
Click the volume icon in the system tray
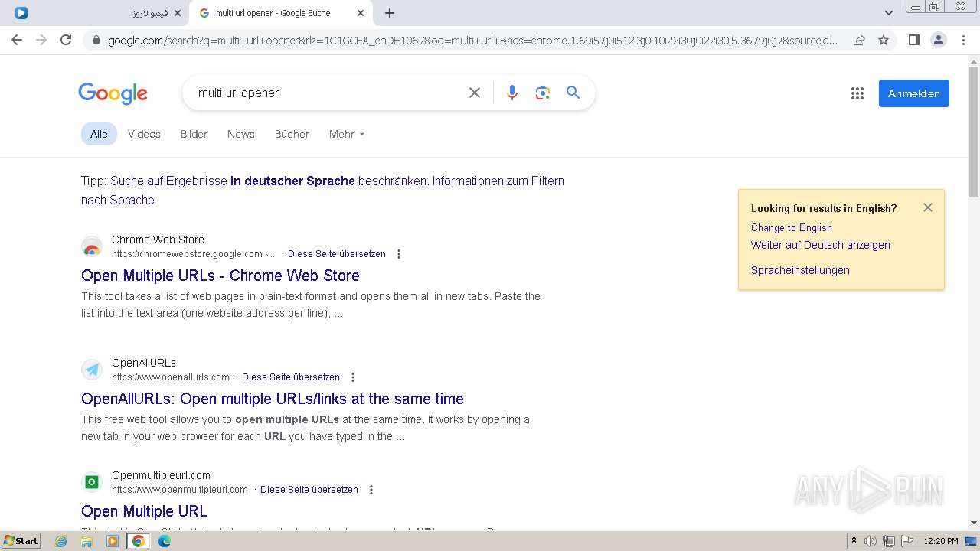click(x=871, y=541)
